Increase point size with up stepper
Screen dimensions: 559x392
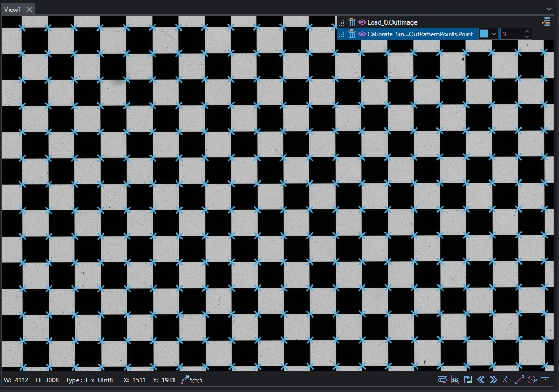[x=527, y=32]
